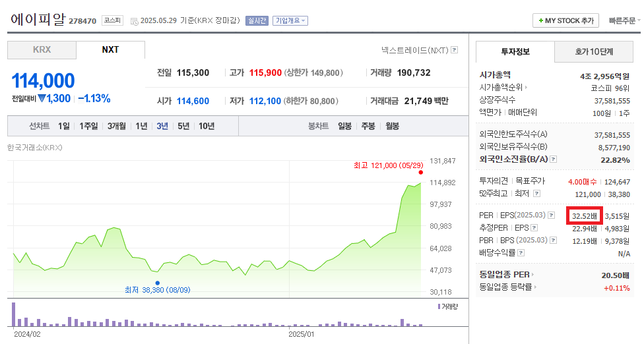
Task: Click the help icon next to 추정PER EPS
Action: pyautogui.click(x=534, y=228)
